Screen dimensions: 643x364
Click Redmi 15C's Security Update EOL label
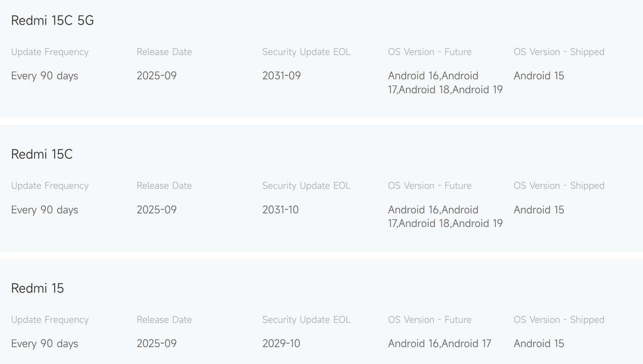click(306, 186)
